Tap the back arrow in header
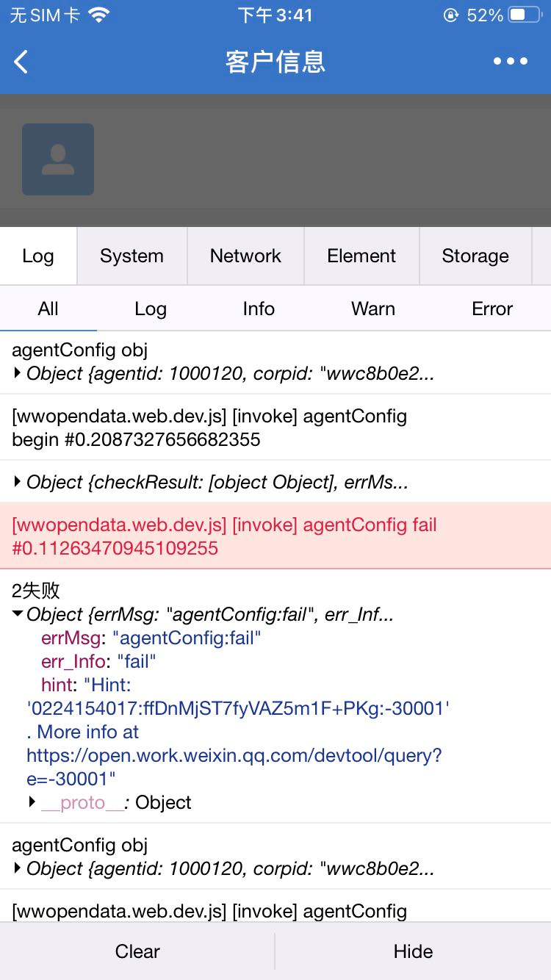The width and height of the screenshot is (551, 980). [21, 62]
